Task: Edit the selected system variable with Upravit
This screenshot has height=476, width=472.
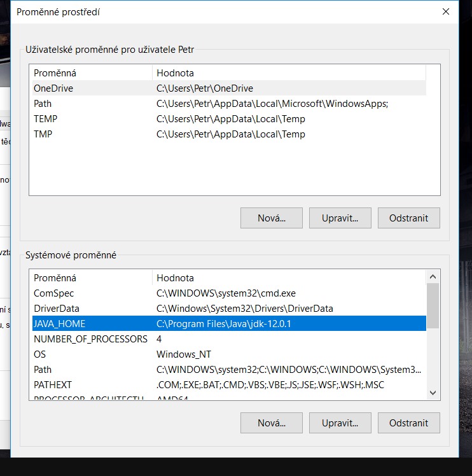Action: coord(340,422)
